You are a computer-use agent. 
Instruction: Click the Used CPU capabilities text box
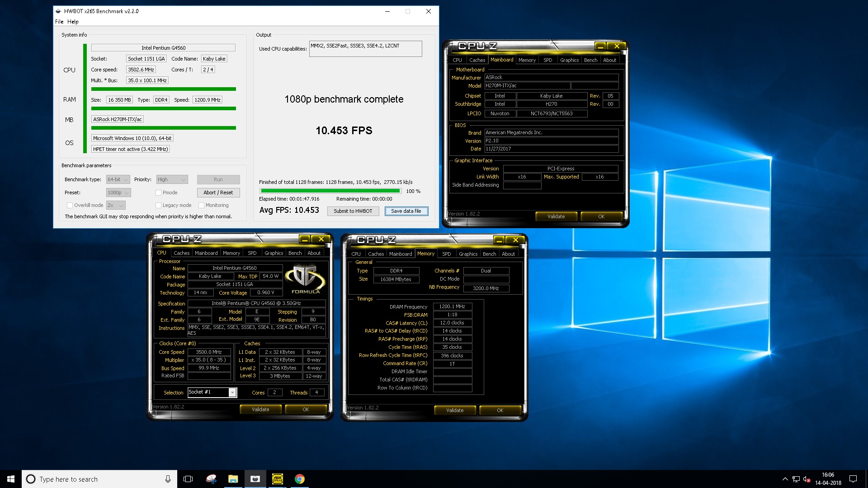coord(365,49)
